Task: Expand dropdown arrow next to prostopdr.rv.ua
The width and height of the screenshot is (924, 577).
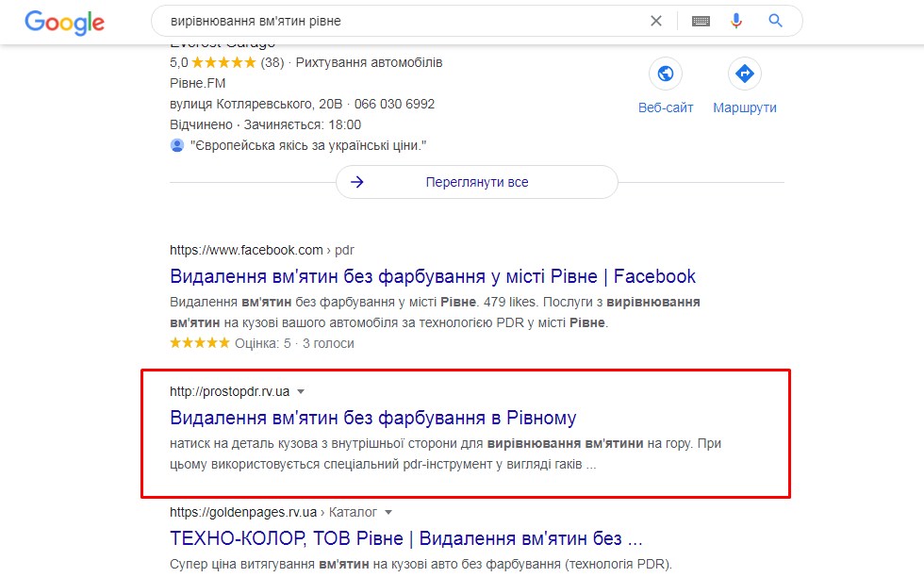Action: point(301,391)
